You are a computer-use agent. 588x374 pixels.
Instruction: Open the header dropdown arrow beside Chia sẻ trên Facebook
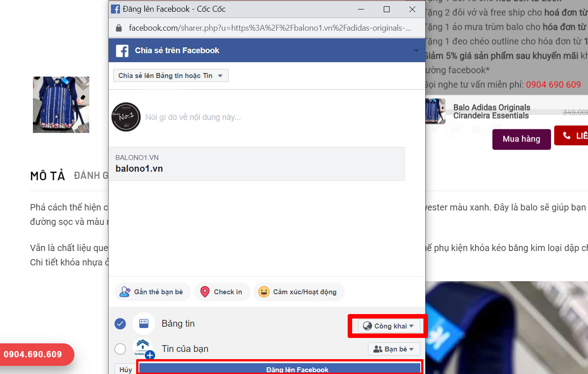point(416,51)
